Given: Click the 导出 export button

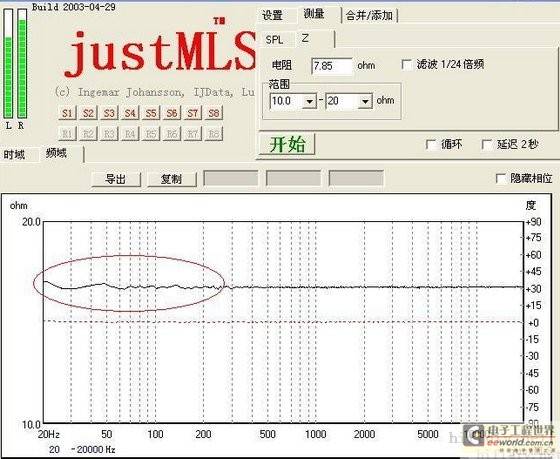Looking at the screenshot, I should (116, 179).
